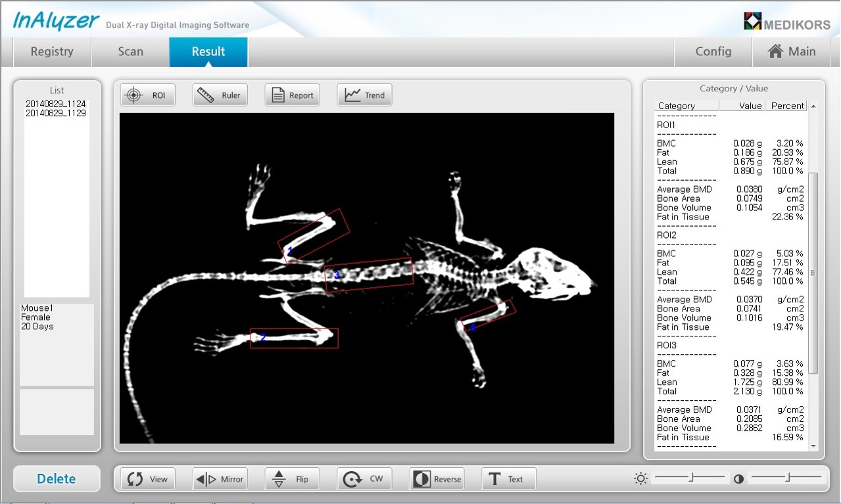The height and width of the screenshot is (504, 841).
Task: Flip the scan image vertically
Action: pyautogui.click(x=292, y=479)
